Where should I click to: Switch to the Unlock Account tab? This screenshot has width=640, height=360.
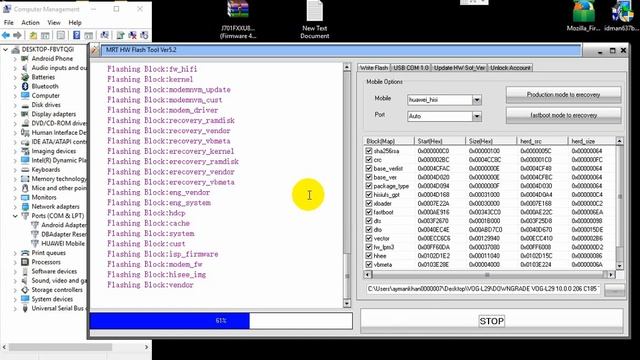click(510, 68)
